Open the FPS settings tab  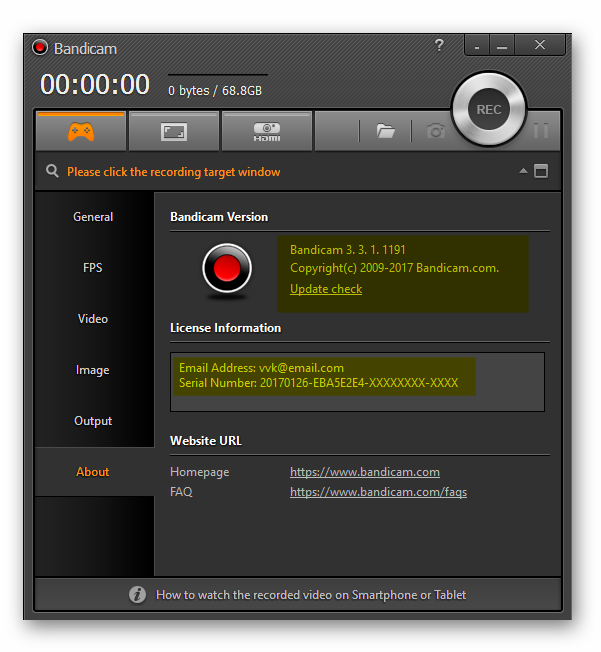[93, 268]
